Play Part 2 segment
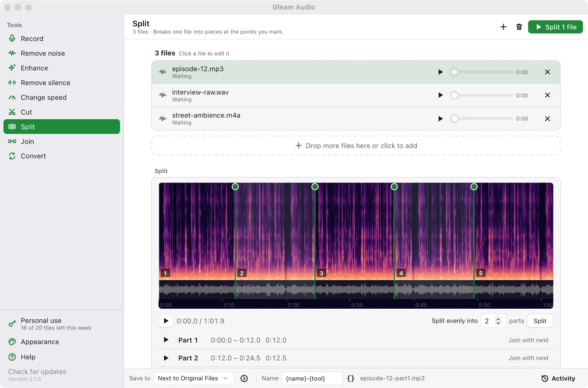This screenshot has width=588, height=388. 166,358
